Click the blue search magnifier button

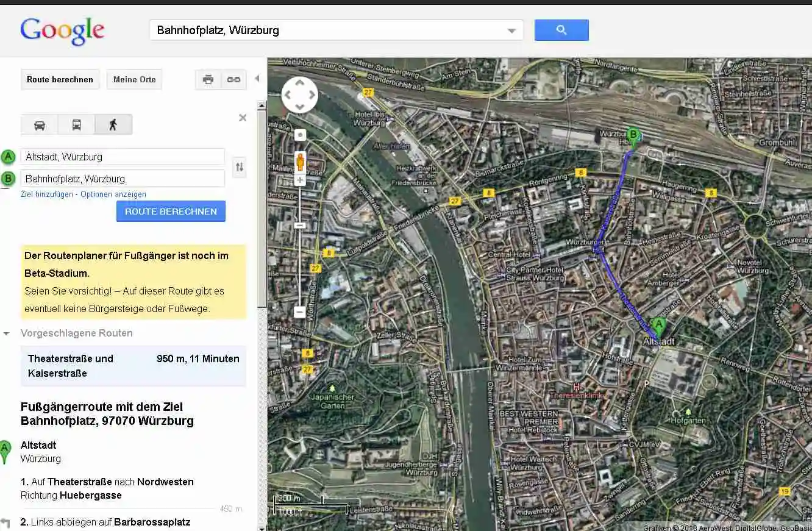tap(561, 30)
